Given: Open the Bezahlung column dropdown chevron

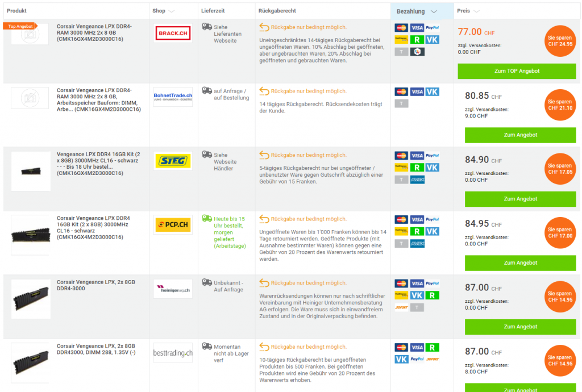Looking at the screenshot, I should (x=434, y=11).
